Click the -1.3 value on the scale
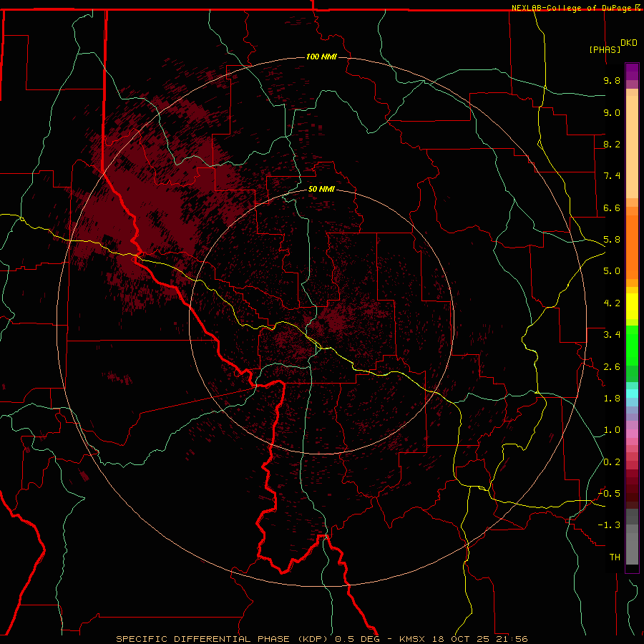 (x=609, y=525)
